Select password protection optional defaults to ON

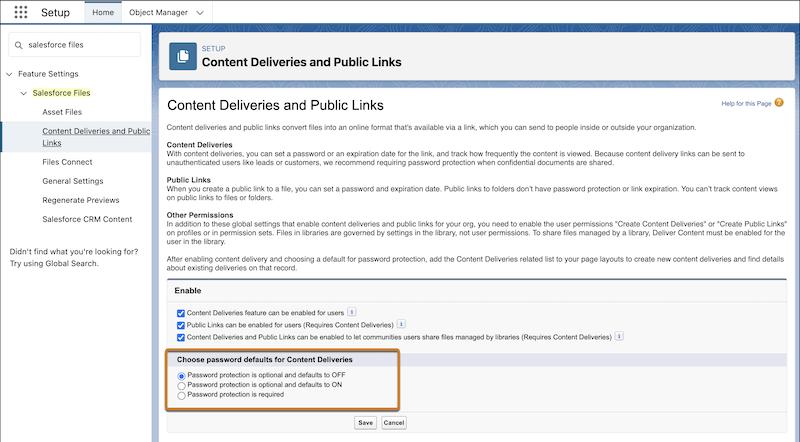click(x=181, y=385)
